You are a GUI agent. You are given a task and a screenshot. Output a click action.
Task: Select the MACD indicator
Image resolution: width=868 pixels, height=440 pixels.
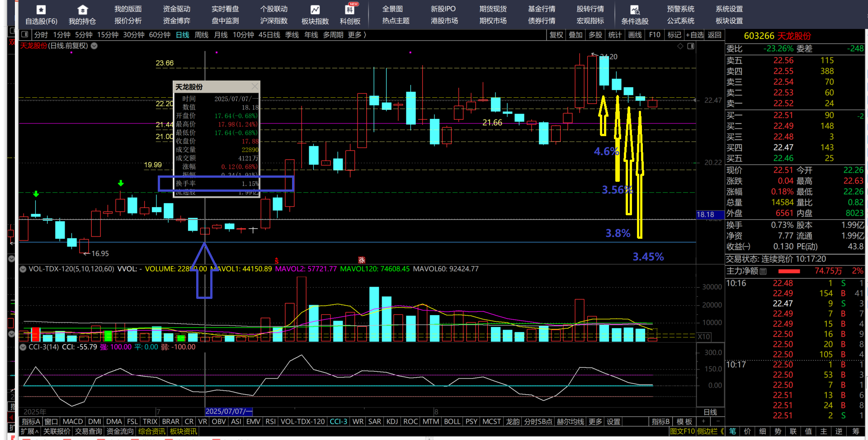[72, 421]
